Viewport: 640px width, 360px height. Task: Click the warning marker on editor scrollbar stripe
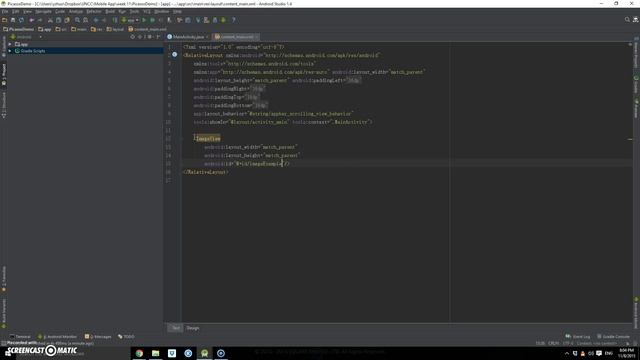pyautogui.click(x=630, y=139)
